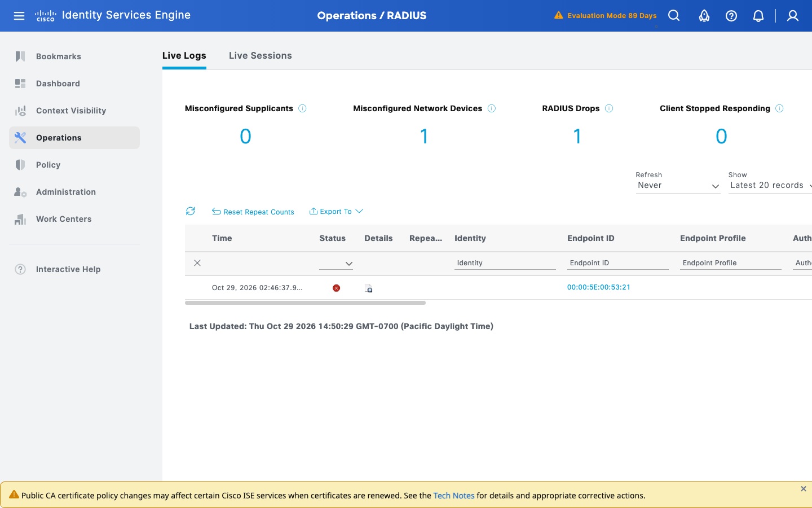This screenshot has width=812, height=508.
Task: Open Administration in the sidebar
Action: click(x=74, y=192)
